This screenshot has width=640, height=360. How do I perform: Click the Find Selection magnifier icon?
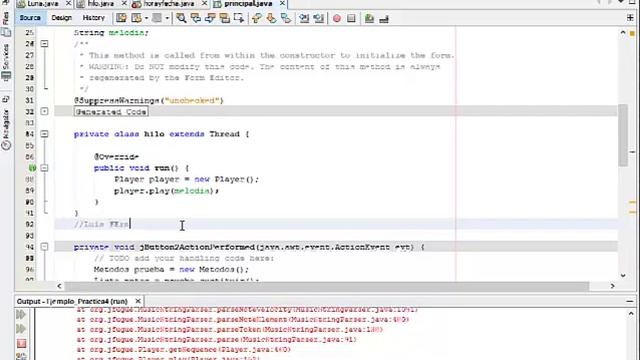(x=181, y=18)
